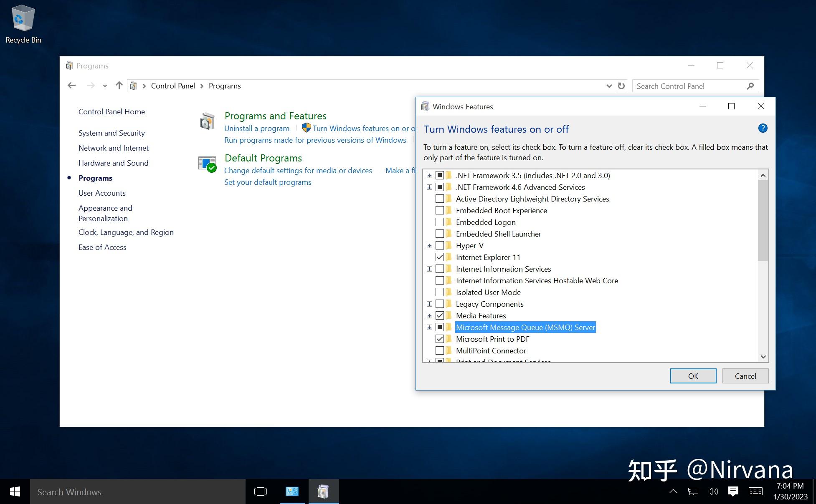Open the address bar history dropdown
Image resolution: width=816 pixels, height=504 pixels.
point(609,86)
